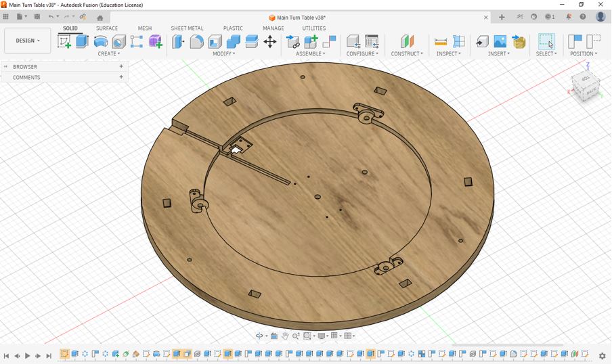Open the Design workspace dropdown

click(x=28, y=41)
